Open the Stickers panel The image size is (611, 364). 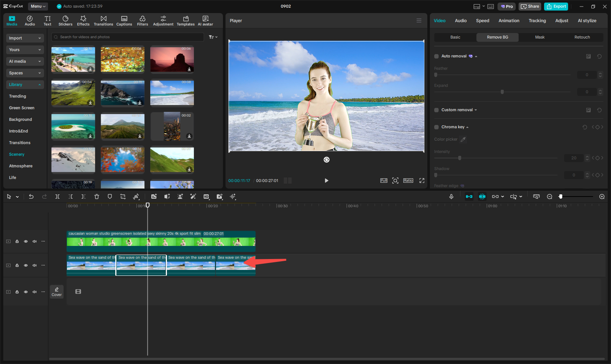tap(65, 21)
